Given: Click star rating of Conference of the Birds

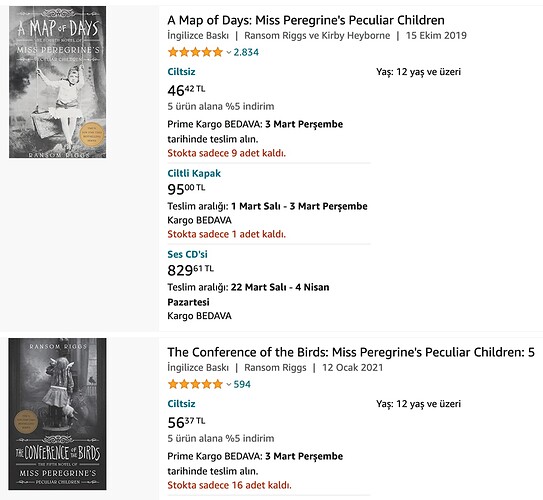Looking at the screenshot, I should coord(195,384).
